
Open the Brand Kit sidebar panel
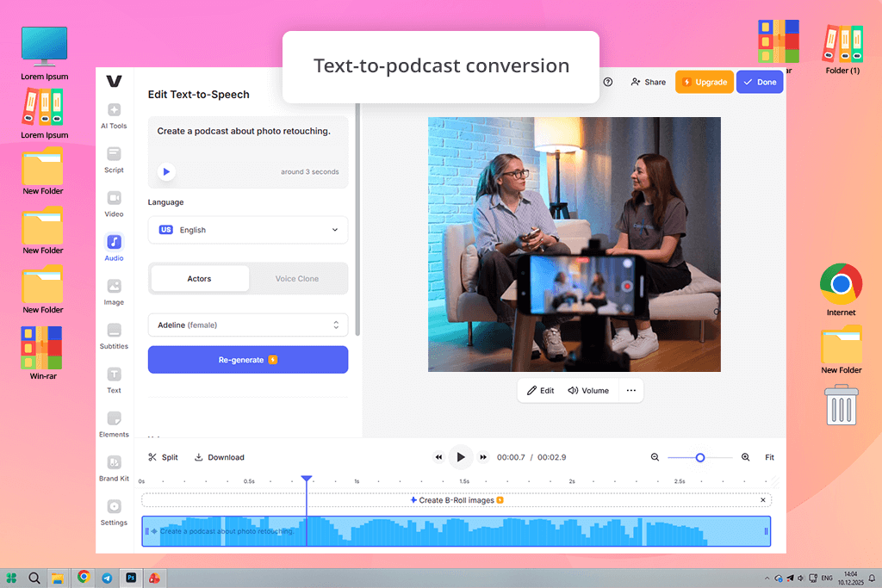pyautogui.click(x=114, y=468)
